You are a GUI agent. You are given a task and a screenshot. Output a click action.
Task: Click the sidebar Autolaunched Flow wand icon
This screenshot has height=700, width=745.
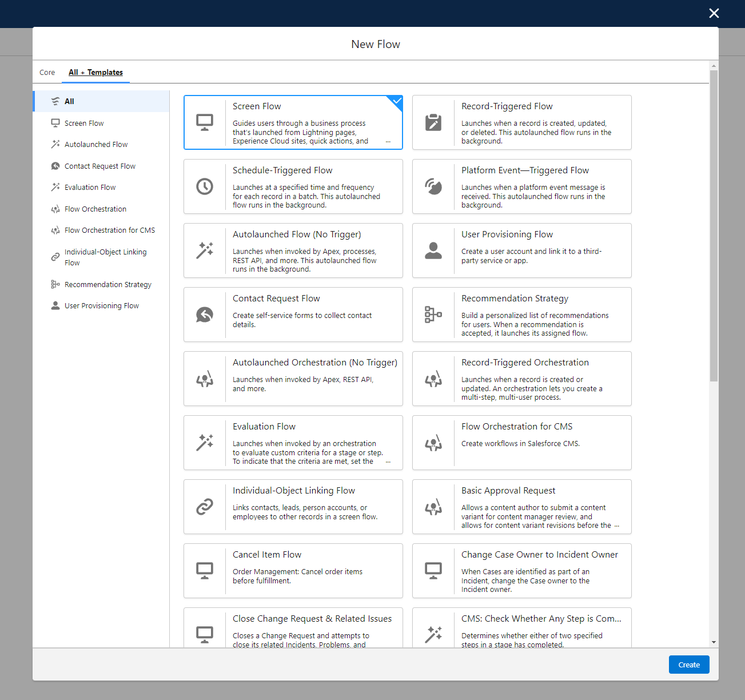click(55, 144)
